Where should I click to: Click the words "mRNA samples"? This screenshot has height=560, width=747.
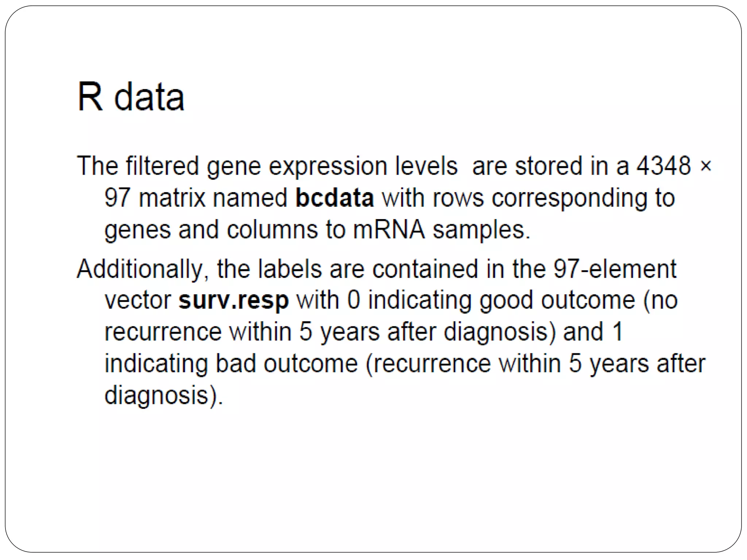[x=441, y=230]
